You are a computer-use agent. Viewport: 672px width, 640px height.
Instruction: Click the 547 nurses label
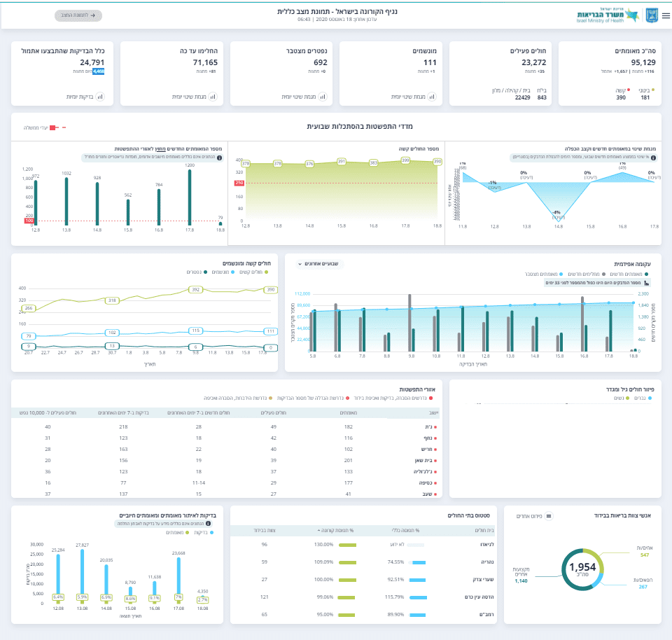click(645, 555)
